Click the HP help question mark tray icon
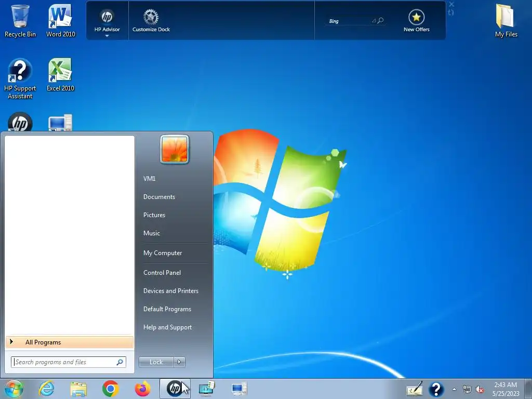Viewport: 532px width, 399px height. pos(436,389)
